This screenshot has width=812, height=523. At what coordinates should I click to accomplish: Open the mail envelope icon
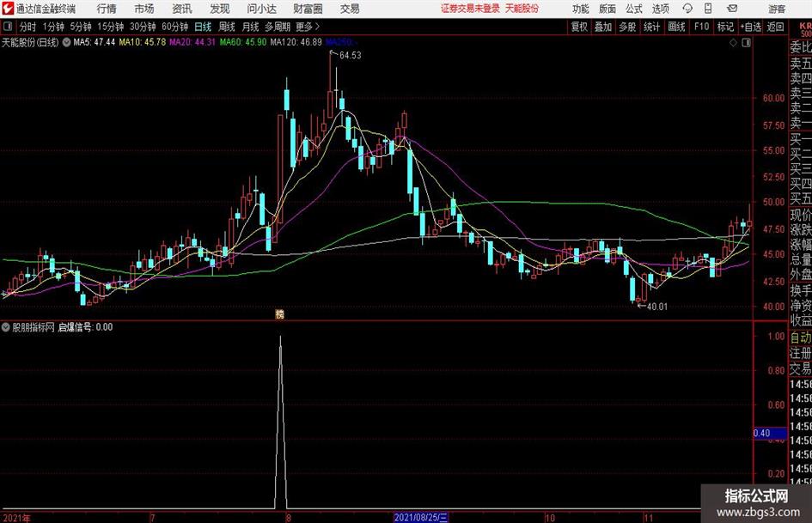[x=732, y=9]
